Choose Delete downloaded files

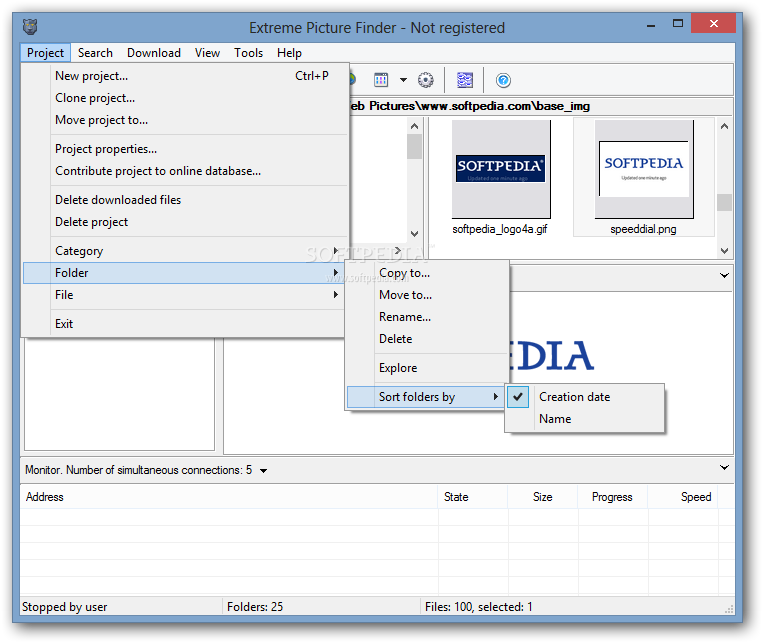coord(185,200)
